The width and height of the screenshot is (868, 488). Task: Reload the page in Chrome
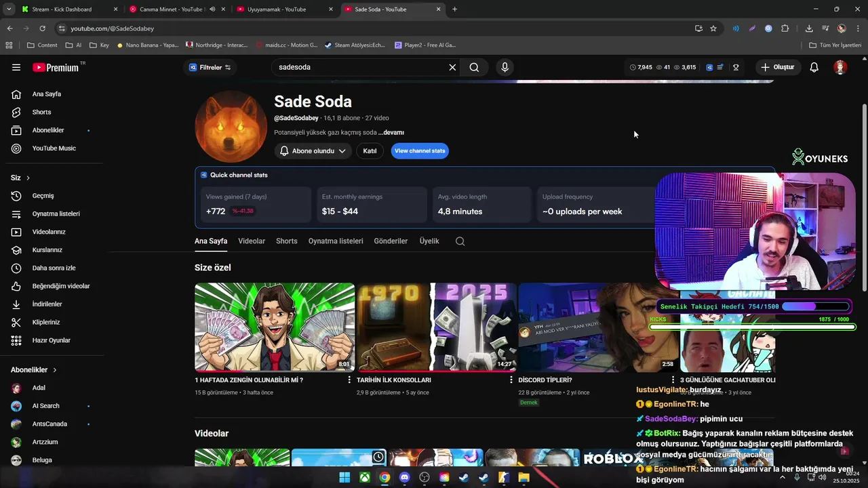pyautogui.click(x=42, y=28)
